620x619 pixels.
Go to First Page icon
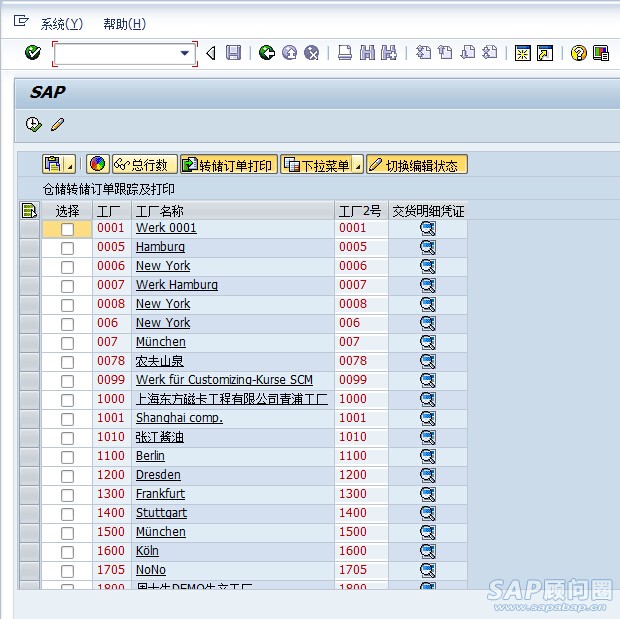pos(423,53)
